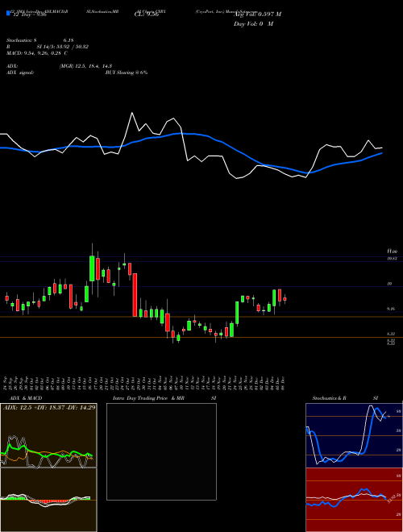This screenshot has width=403, height=532.
Task: Click the 11.00 price axis label
Action: pyautogui.click(x=392, y=251)
